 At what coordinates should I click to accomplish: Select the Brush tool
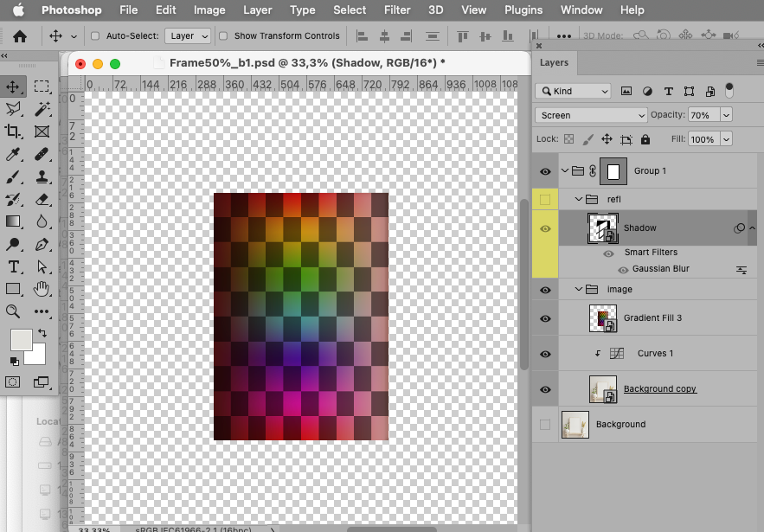11,177
